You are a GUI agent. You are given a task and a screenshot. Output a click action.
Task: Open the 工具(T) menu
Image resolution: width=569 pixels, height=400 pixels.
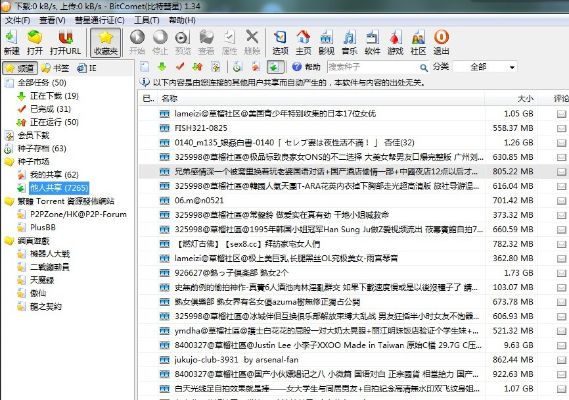point(147,20)
